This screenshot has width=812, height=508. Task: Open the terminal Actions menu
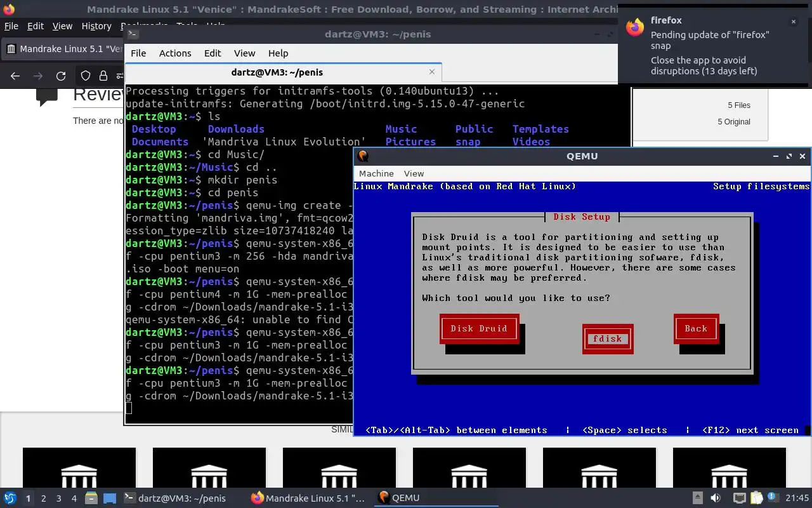pos(175,53)
